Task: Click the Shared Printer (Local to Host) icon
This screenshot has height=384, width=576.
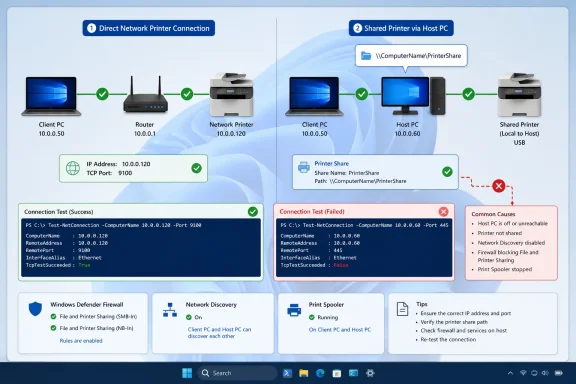Action: (519, 94)
